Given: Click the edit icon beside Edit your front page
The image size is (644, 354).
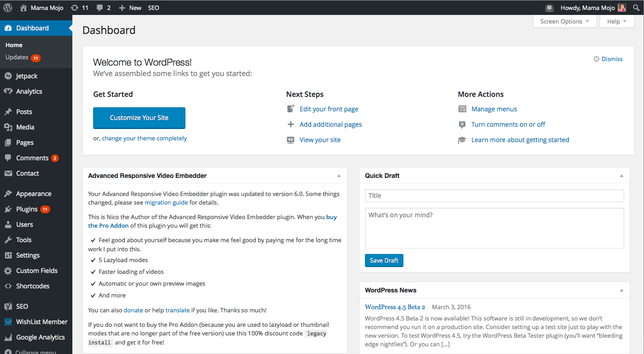Looking at the screenshot, I should [291, 109].
